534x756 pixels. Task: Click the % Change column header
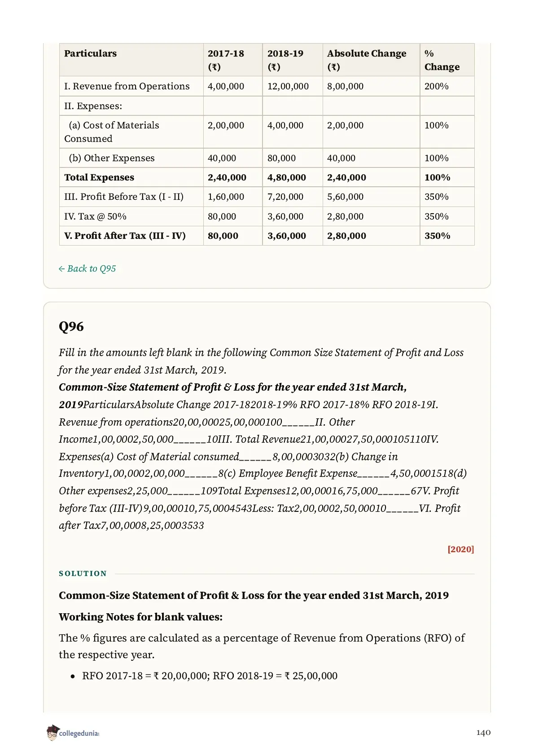pos(442,60)
